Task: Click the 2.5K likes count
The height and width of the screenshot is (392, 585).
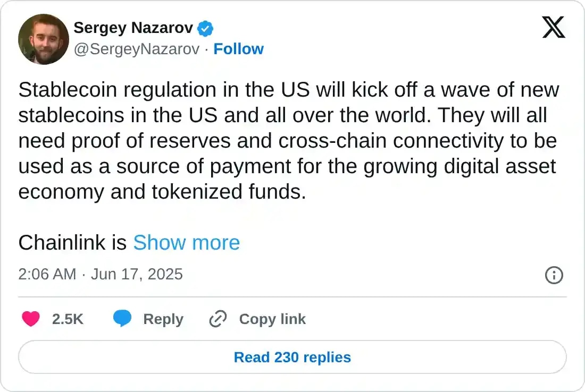Action: [68, 319]
